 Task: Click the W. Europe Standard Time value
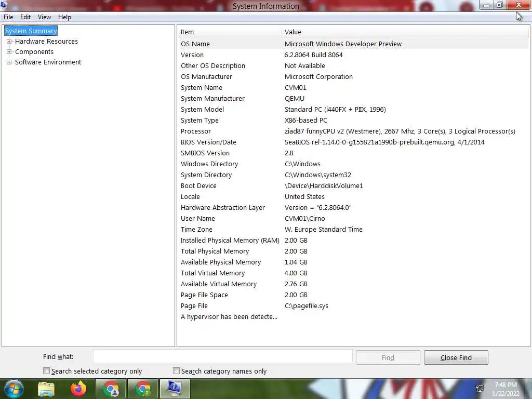pyautogui.click(x=323, y=229)
